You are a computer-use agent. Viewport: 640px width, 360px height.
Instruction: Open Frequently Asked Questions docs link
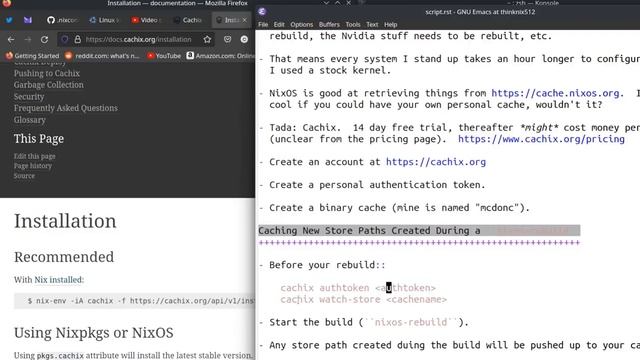pos(66,108)
